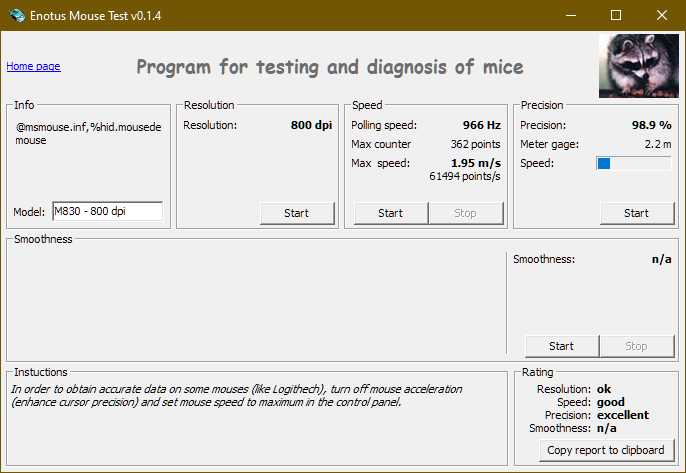Click the Rating Precision 'excellent' value

tap(623, 415)
